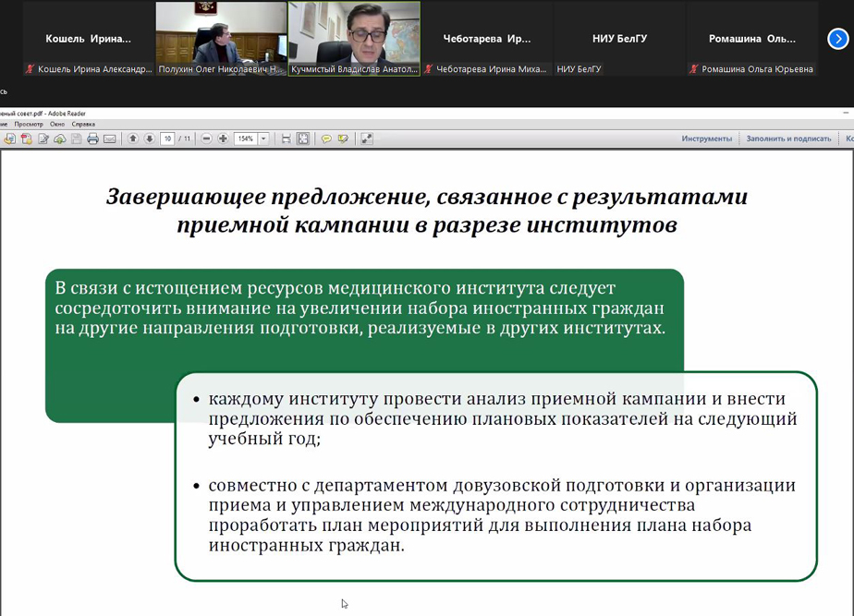Click the zoom out minus button

(207, 139)
